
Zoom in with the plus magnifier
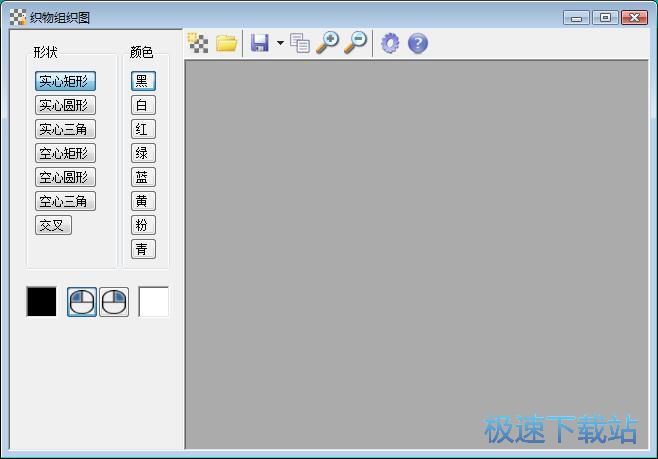tap(327, 43)
